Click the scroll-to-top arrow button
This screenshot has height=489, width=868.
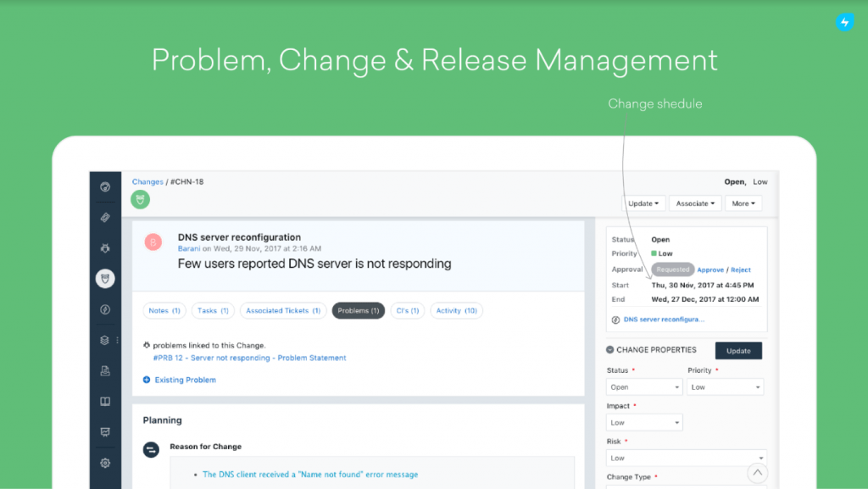point(758,473)
